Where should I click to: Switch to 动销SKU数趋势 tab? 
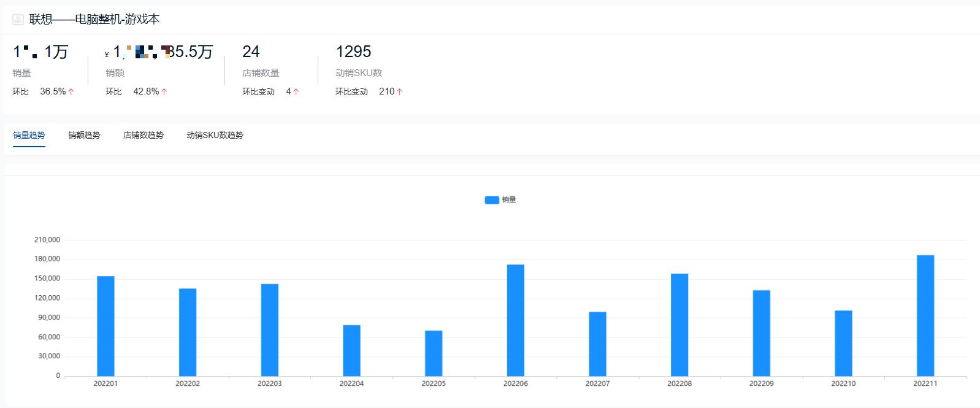[x=215, y=135]
